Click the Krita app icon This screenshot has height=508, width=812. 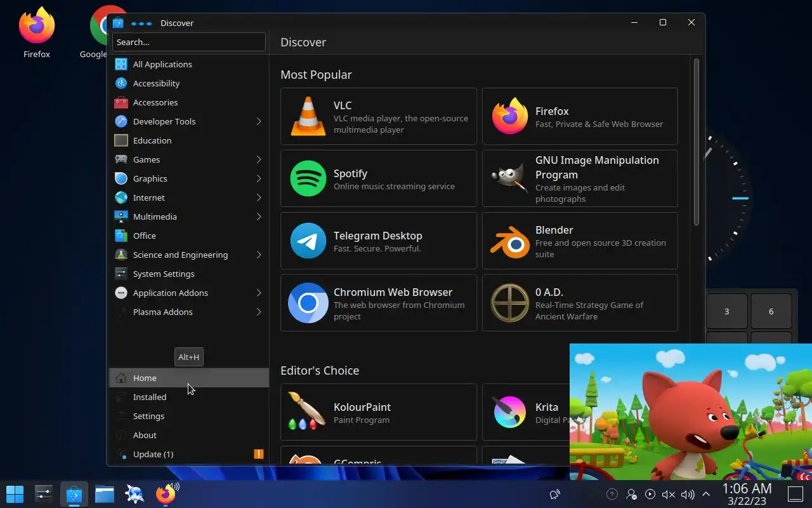(x=510, y=412)
